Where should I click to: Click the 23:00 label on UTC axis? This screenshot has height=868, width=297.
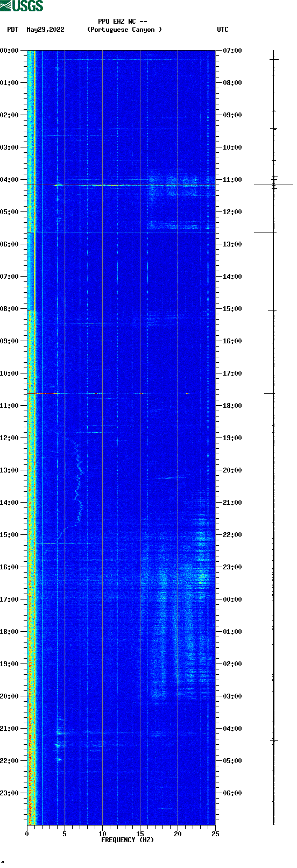(x=232, y=567)
